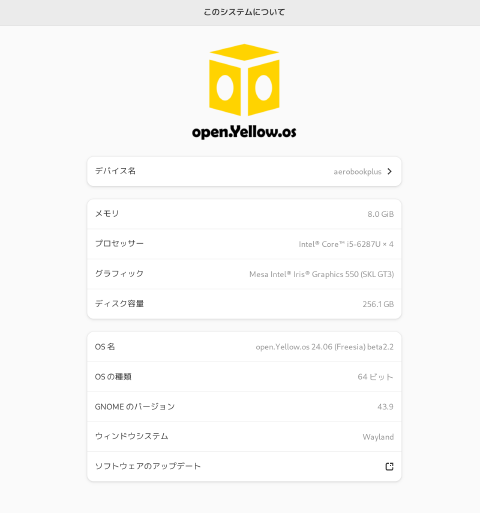Image resolution: width=480 pixels, height=513 pixels.
Task: Click the 256.1 GB disk capacity value
Action: coord(378,304)
